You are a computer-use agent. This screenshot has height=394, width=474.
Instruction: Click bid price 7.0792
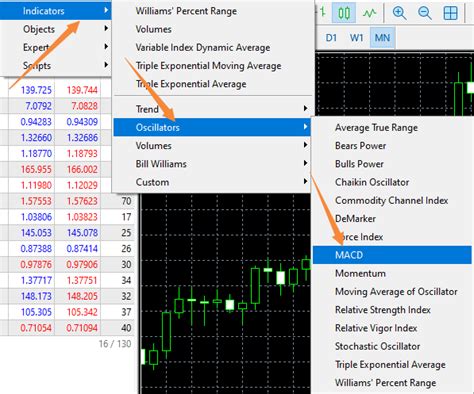click(38, 106)
